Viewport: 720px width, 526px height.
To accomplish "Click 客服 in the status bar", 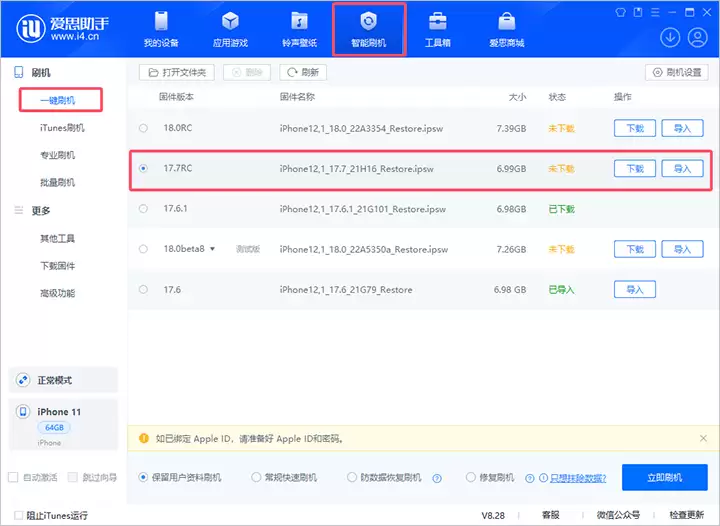I will (551, 515).
